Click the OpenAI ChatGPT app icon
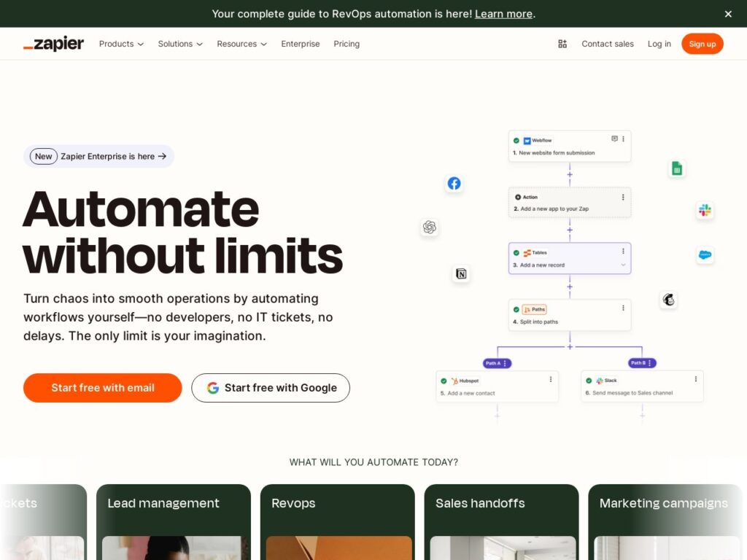Image resolution: width=747 pixels, height=560 pixels. pyautogui.click(x=430, y=227)
